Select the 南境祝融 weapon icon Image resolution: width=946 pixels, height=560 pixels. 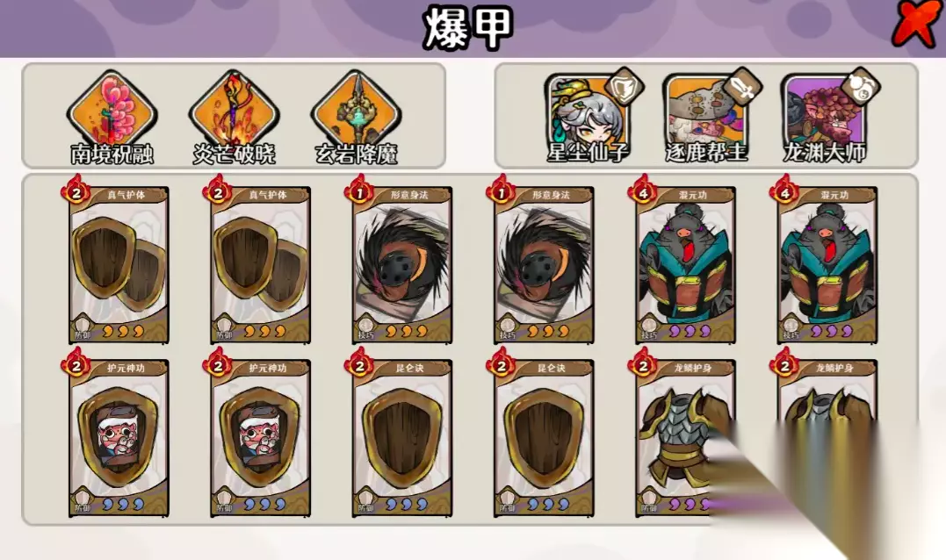(x=112, y=113)
